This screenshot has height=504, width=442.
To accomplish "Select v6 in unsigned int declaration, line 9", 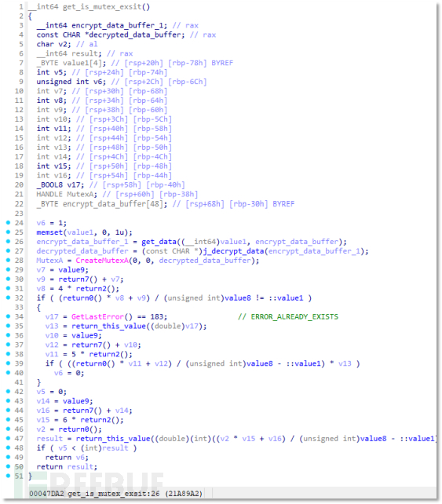I will click(97, 82).
